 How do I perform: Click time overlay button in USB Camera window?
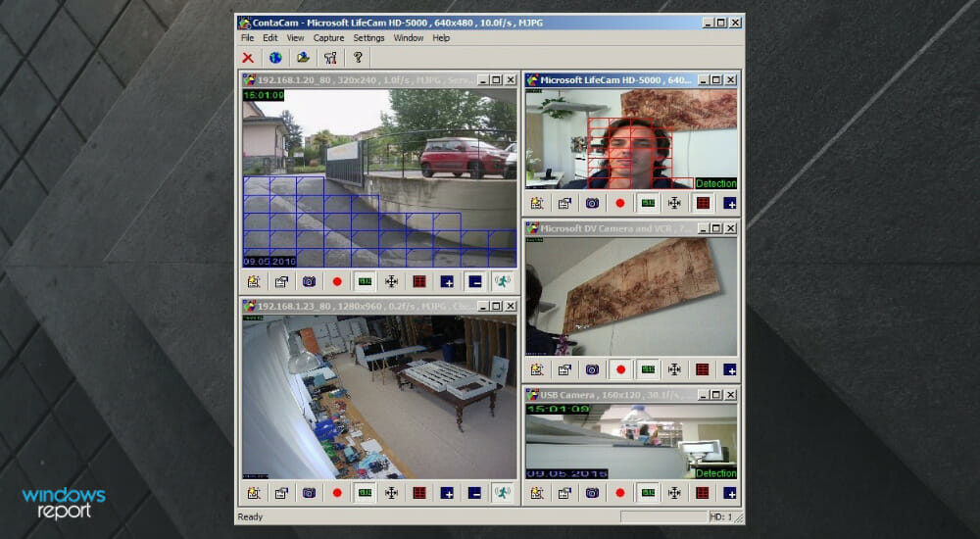click(648, 493)
